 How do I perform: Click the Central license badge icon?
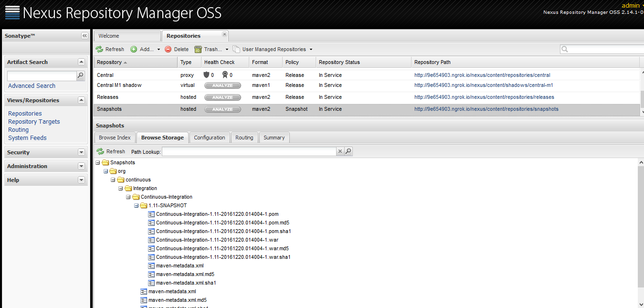pos(225,75)
